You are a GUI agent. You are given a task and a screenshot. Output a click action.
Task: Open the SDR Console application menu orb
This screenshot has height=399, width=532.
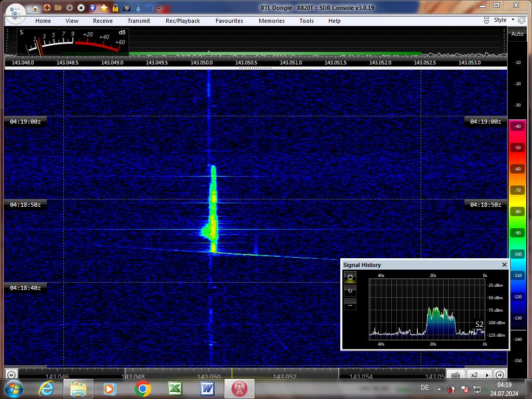tap(16, 14)
